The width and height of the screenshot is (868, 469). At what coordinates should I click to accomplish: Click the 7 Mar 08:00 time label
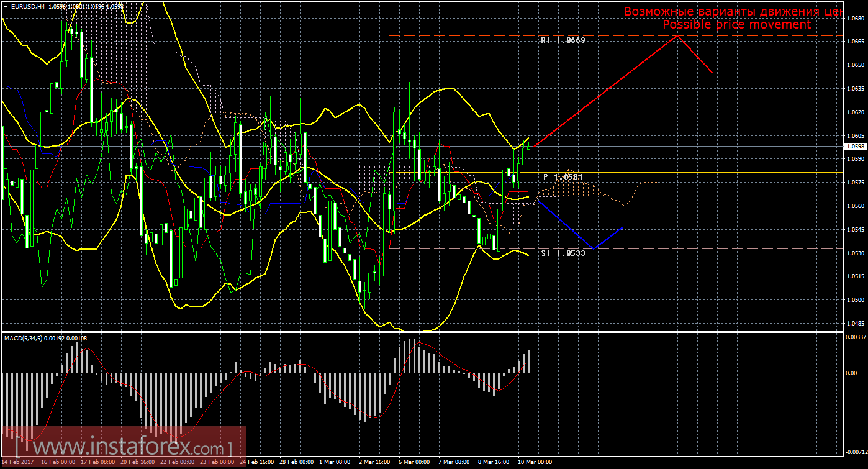[x=454, y=462]
